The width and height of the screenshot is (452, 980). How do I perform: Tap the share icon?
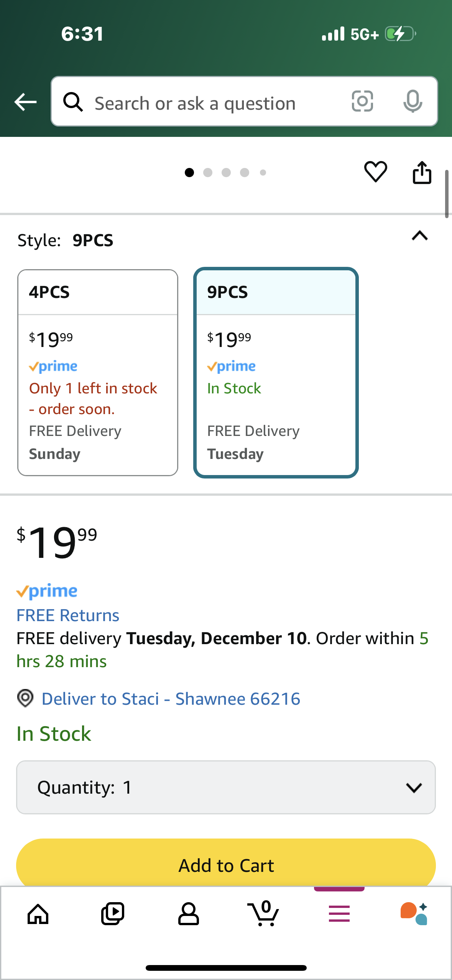click(422, 172)
